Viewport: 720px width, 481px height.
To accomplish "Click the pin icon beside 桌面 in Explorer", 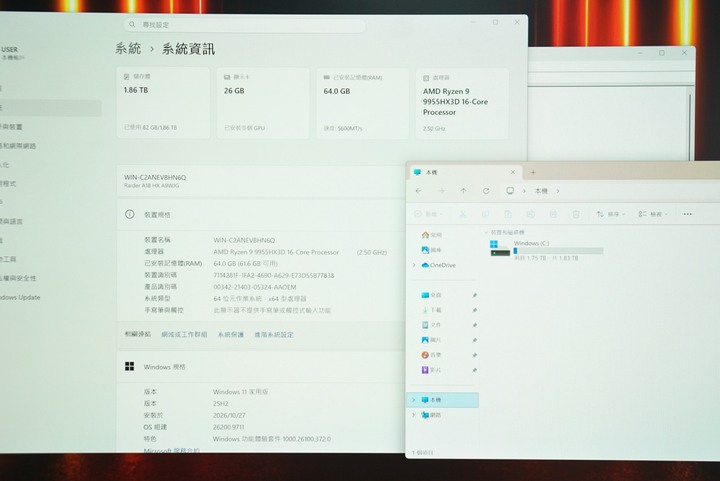I will tap(474, 295).
